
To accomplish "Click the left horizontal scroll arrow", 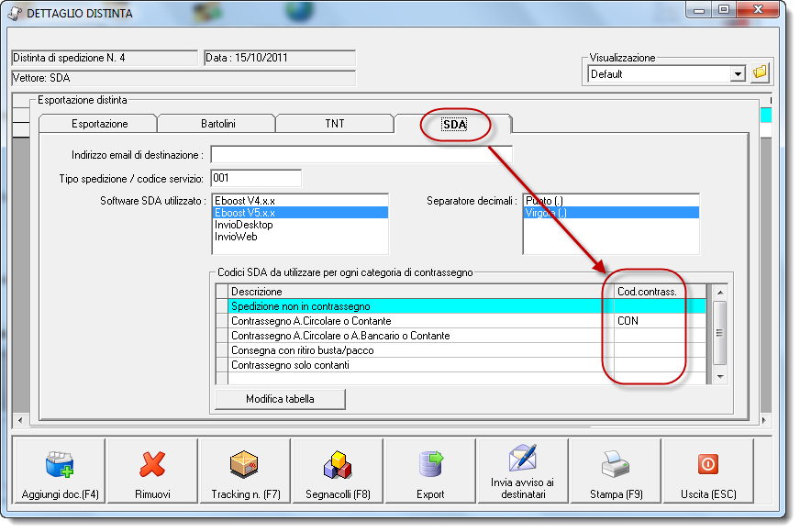I will (x=20, y=420).
